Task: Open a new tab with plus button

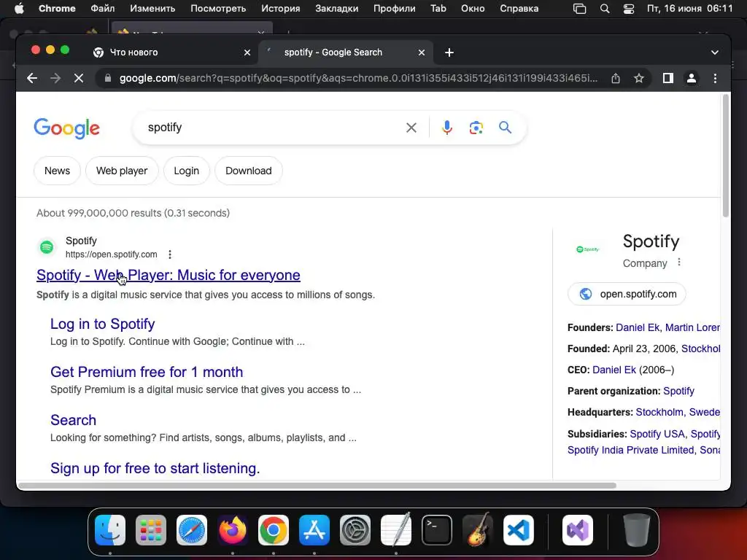Action: 449,52
